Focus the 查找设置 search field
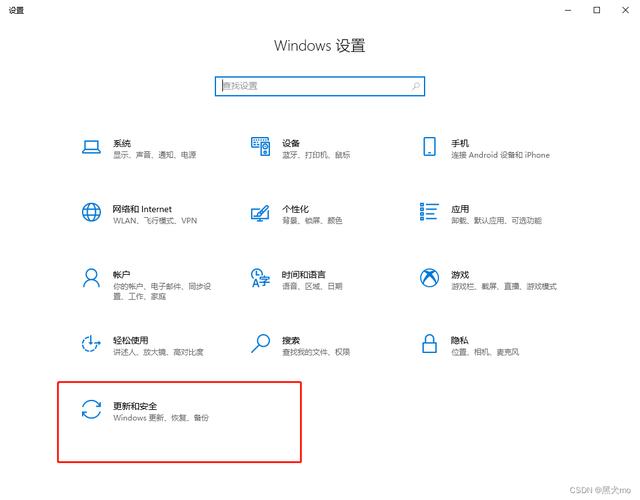This screenshot has width=640, height=500. 320,86
